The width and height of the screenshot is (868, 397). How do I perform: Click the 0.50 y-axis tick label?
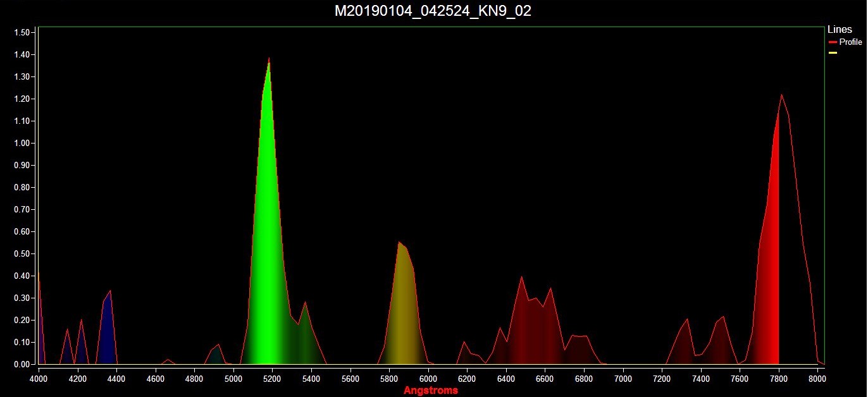tap(23, 253)
